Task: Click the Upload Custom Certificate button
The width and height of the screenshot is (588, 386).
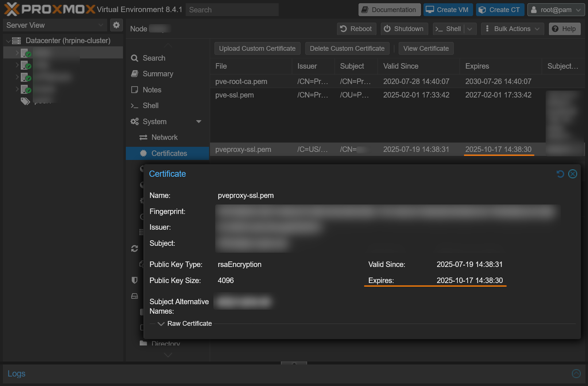Action: click(257, 48)
